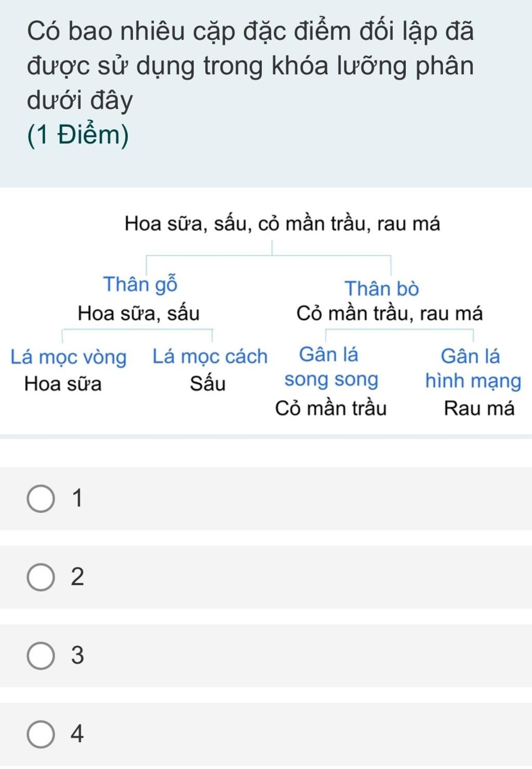Click the "Gân lá song song" label

[330, 367]
